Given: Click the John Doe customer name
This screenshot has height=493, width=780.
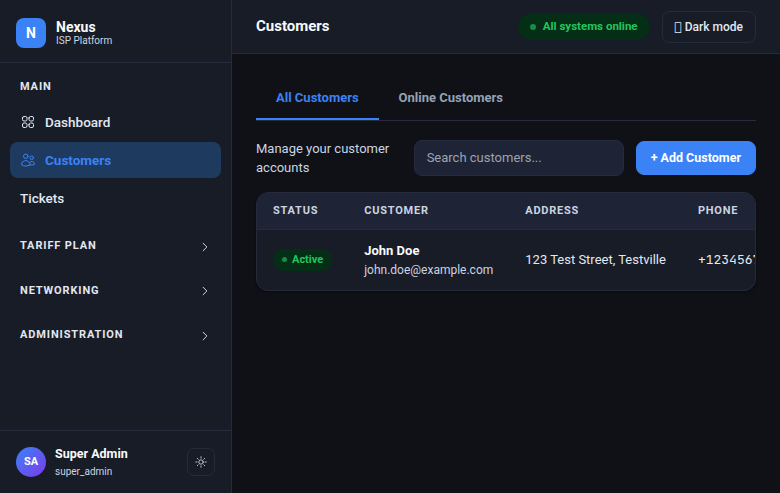Looking at the screenshot, I should [x=391, y=251].
